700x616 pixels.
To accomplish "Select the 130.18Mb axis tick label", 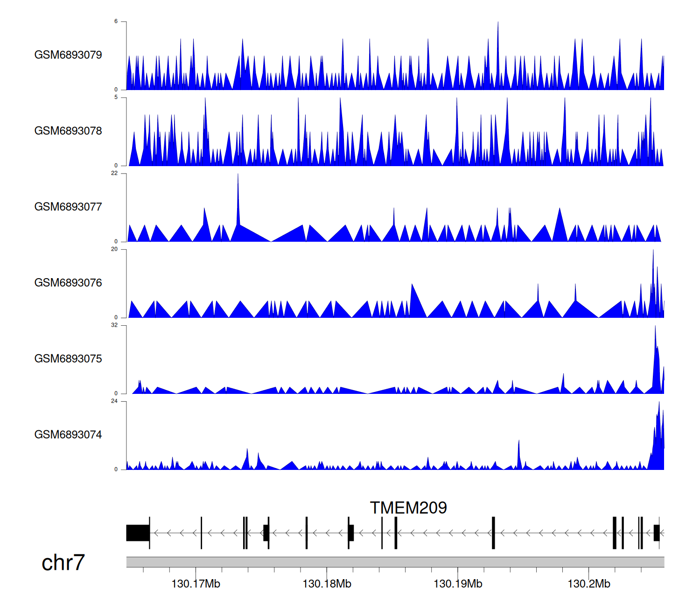I will pos(327,584).
